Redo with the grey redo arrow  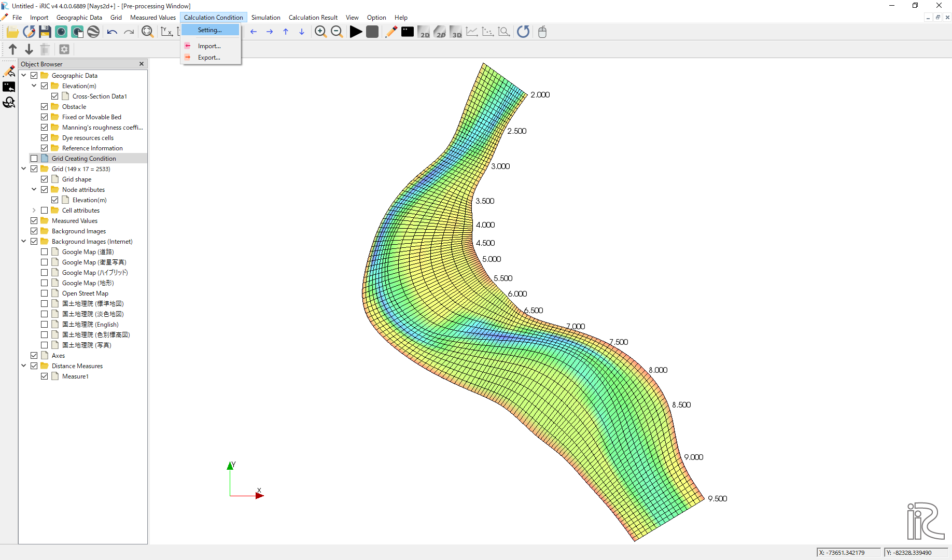pos(129,32)
